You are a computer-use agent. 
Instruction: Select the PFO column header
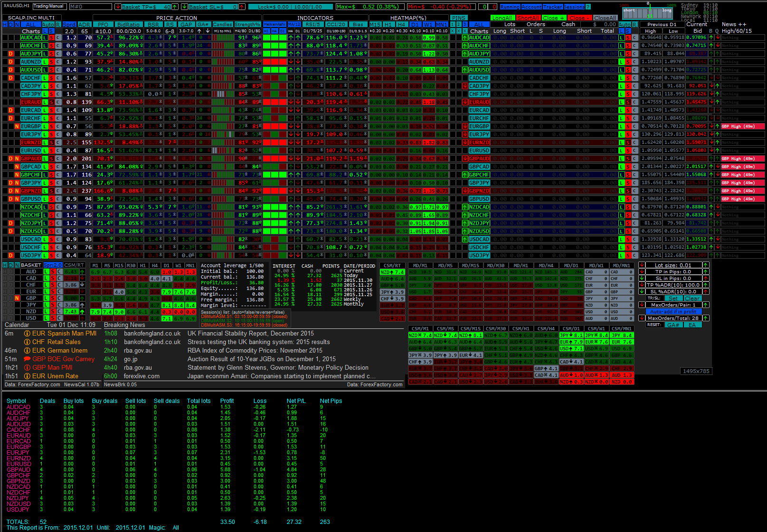(103, 24)
